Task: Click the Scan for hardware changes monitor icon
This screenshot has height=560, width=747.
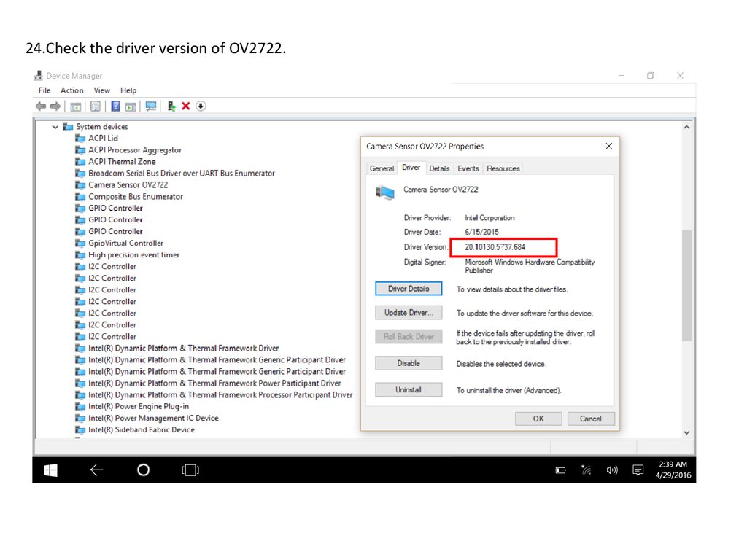Action: tap(151, 106)
